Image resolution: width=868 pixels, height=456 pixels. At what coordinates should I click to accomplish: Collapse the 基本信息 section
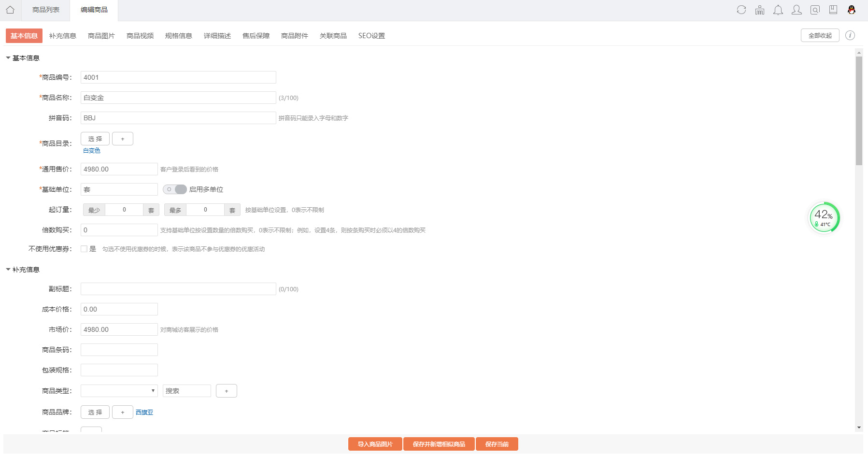pyautogui.click(x=8, y=58)
